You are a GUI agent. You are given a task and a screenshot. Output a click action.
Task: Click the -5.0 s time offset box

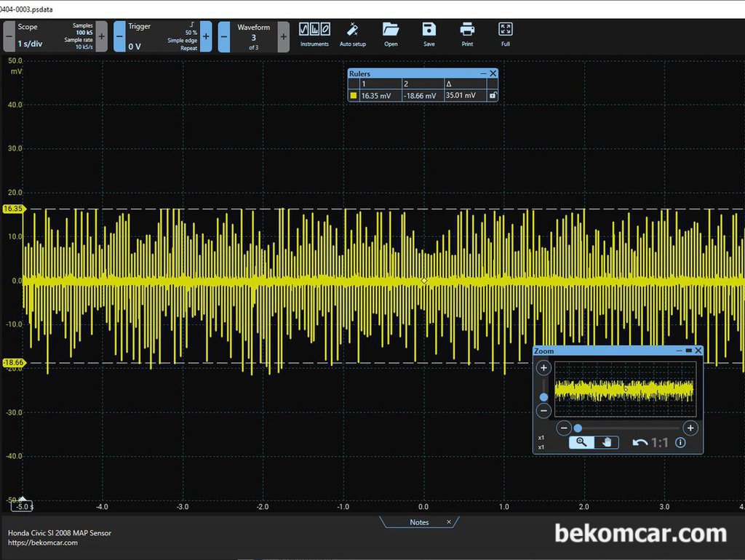pos(22,506)
